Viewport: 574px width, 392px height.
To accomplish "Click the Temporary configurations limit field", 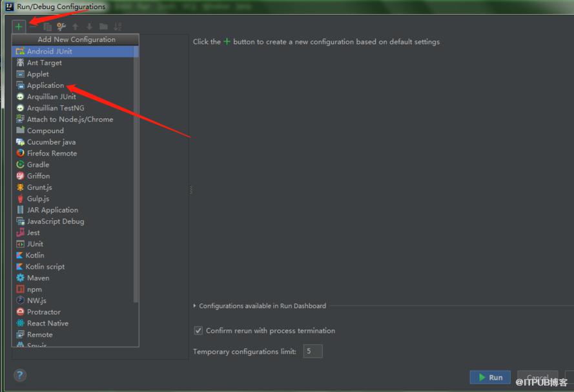I will tap(313, 351).
